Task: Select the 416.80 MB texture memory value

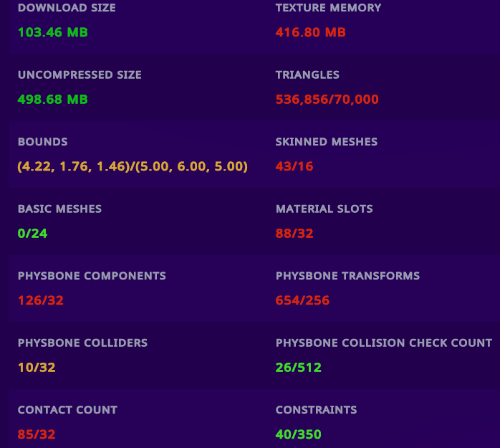Action: coord(310,32)
